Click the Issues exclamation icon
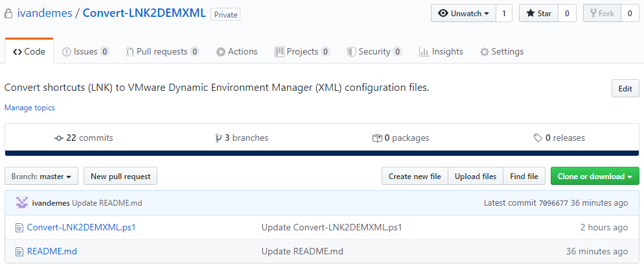 click(x=67, y=52)
